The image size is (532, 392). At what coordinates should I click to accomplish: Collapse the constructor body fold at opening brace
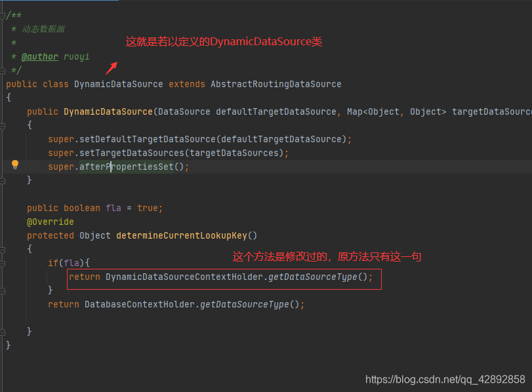click(3, 126)
